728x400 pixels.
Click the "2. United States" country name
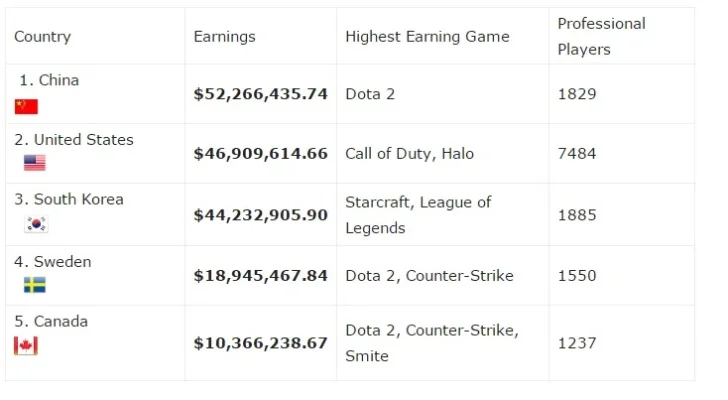(74, 140)
